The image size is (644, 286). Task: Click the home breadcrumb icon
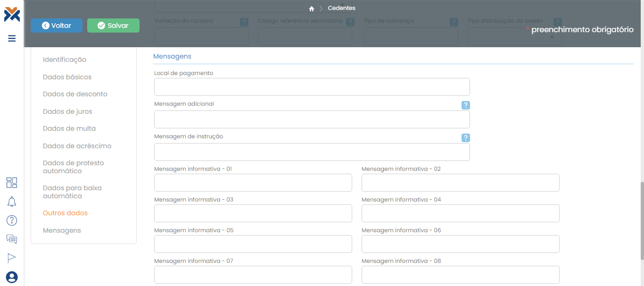coord(312,8)
